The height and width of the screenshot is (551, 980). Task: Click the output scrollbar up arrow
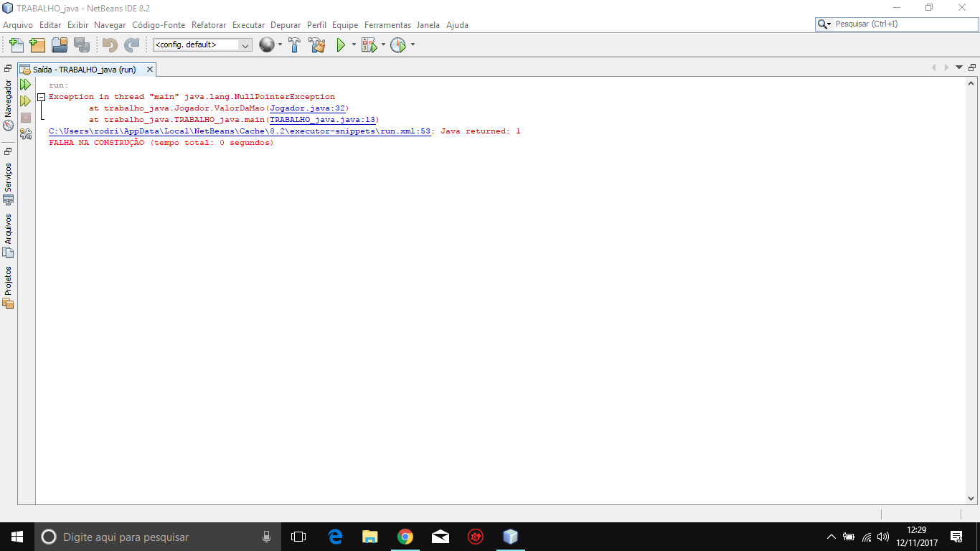point(971,83)
